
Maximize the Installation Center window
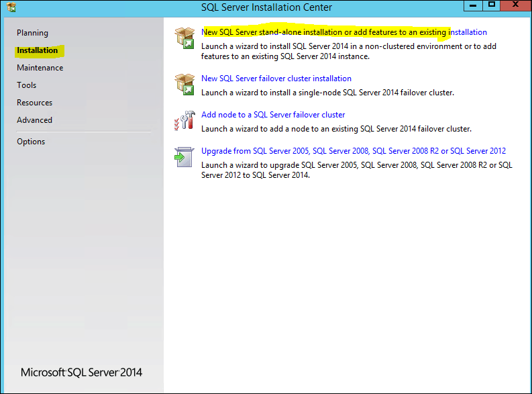tap(492, 5)
